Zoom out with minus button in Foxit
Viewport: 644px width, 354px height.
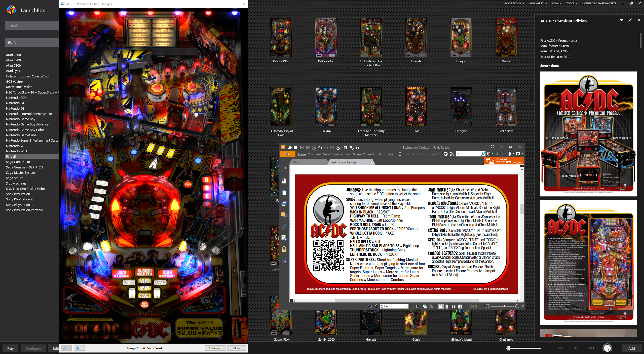(487, 306)
